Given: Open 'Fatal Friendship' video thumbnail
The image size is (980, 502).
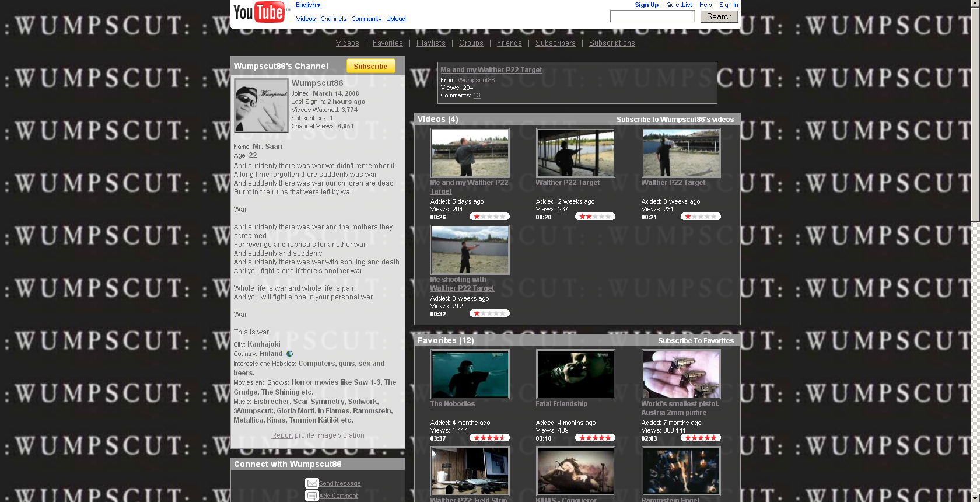Looking at the screenshot, I should pyautogui.click(x=575, y=374).
